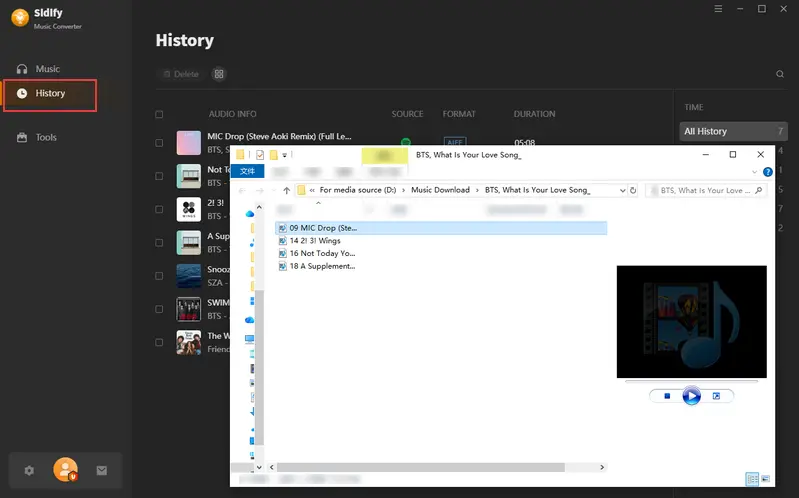Check the SWIM BTS row checkbox
The image size is (799, 498).
tap(159, 309)
